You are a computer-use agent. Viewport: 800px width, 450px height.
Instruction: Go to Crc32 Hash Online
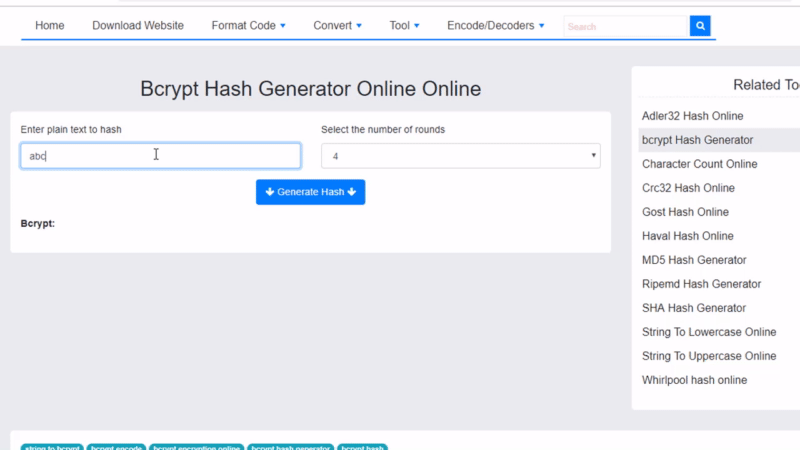688,188
